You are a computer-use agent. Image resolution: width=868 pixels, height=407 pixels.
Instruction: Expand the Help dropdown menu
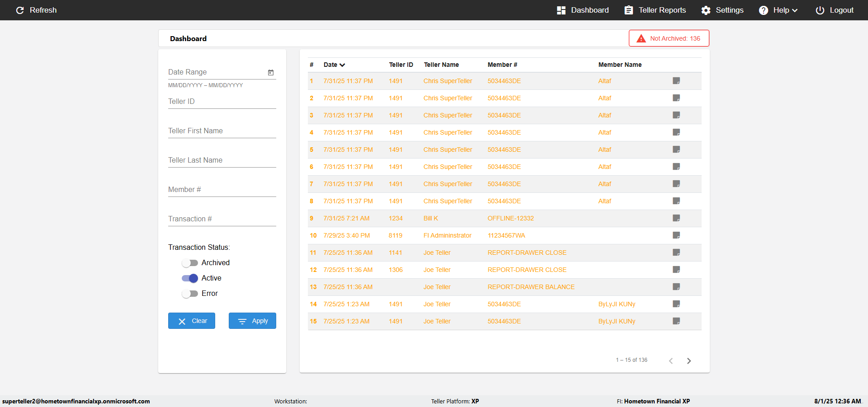(778, 10)
